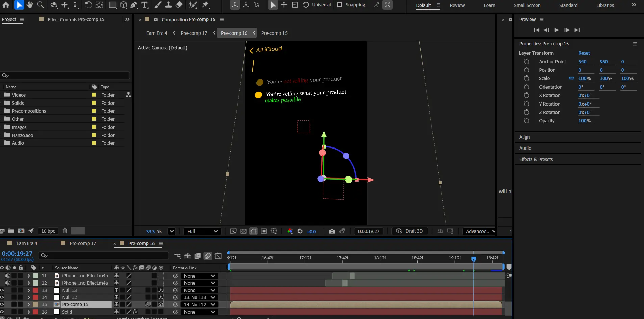Take a snapshot with camera icon
The height and width of the screenshot is (319, 644).
click(x=332, y=231)
